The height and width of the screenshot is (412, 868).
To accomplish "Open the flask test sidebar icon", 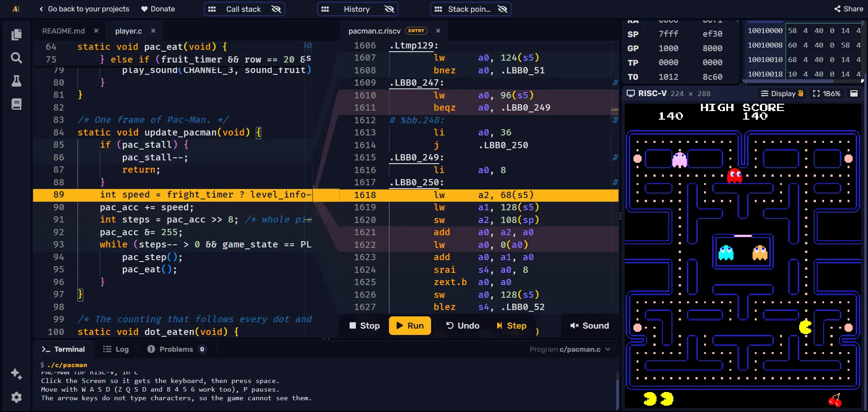I will click(x=16, y=81).
